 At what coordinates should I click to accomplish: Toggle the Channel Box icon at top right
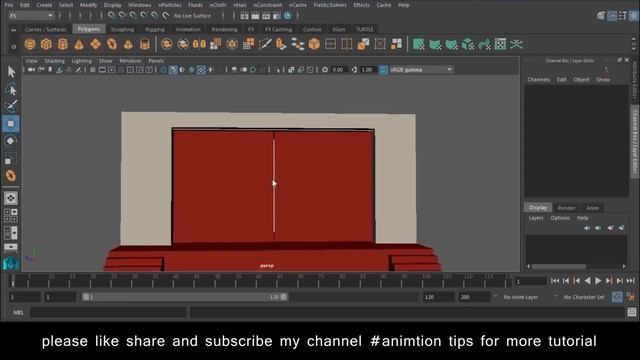pyautogui.click(x=633, y=16)
